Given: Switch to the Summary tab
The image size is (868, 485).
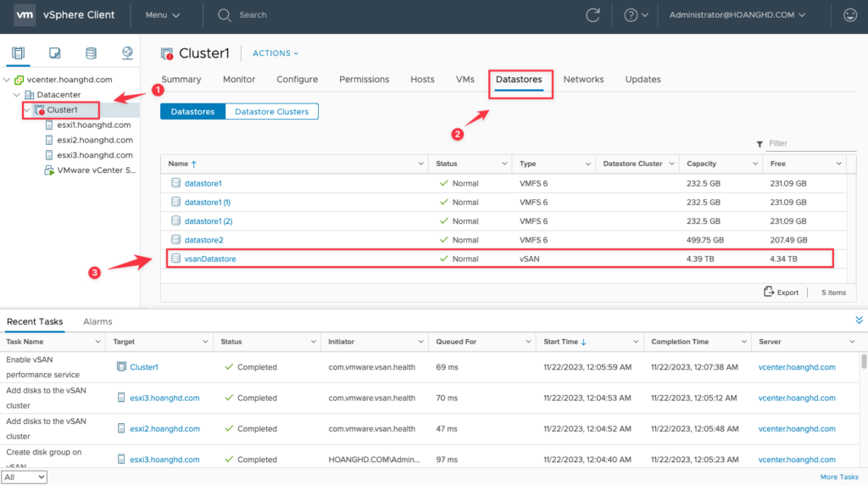Looking at the screenshot, I should point(181,79).
